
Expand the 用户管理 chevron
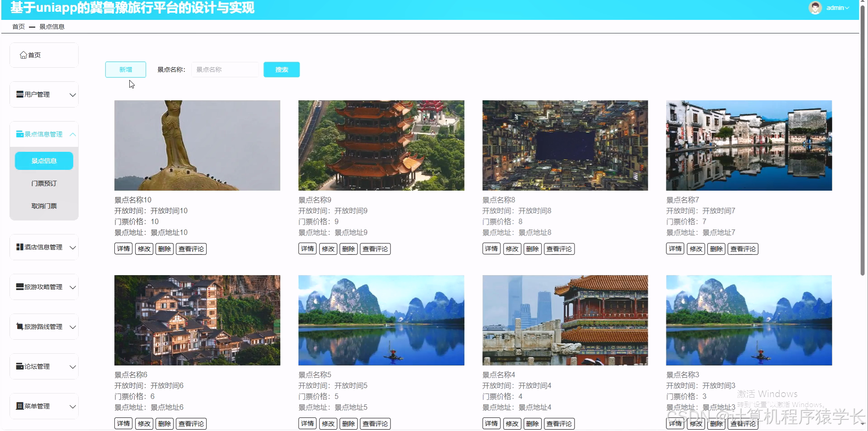click(x=73, y=95)
